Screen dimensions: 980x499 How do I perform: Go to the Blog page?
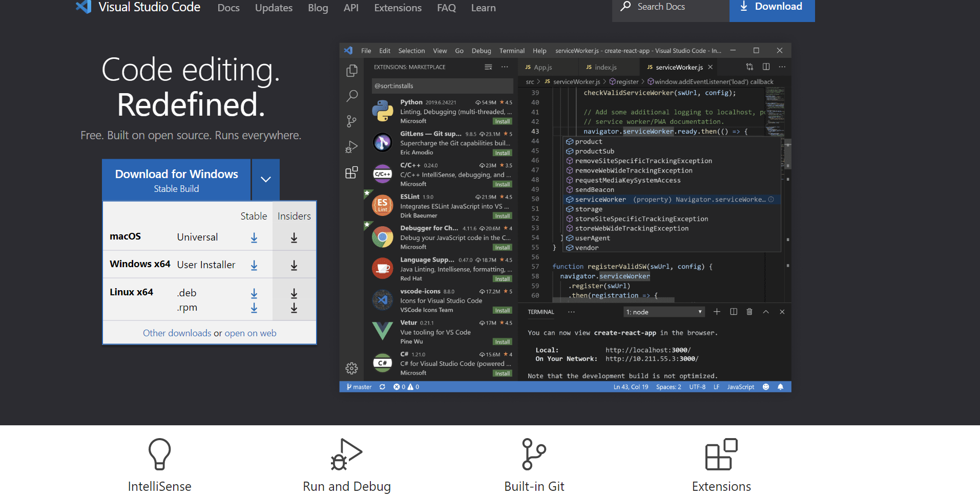click(x=318, y=8)
